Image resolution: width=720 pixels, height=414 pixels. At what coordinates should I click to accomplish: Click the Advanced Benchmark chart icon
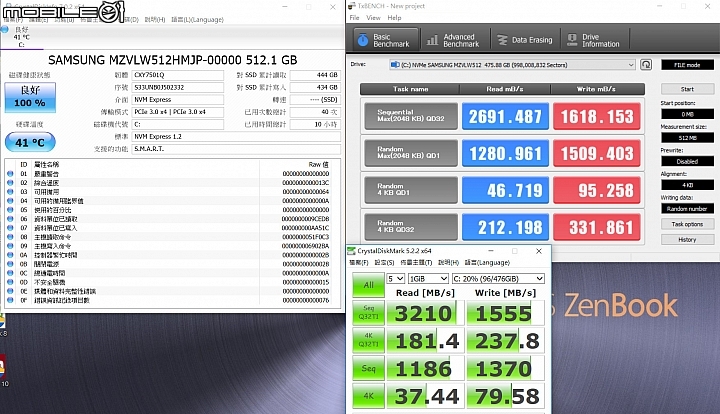pyautogui.click(x=432, y=40)
